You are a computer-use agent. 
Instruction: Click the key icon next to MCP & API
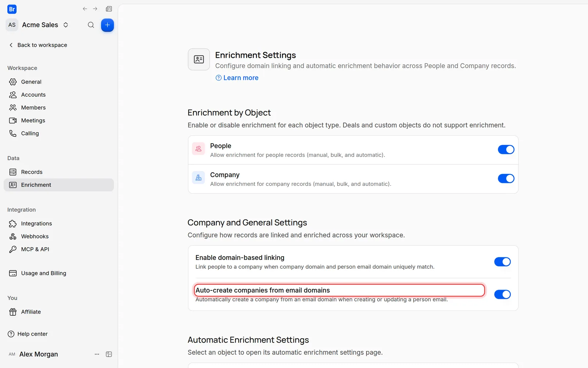click(13, 249)
